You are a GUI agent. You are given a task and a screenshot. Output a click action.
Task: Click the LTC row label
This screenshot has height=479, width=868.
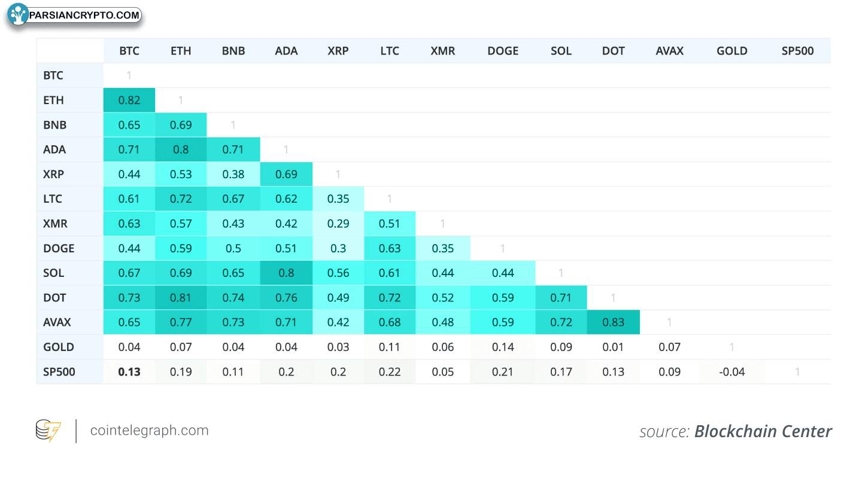(70, 199)
